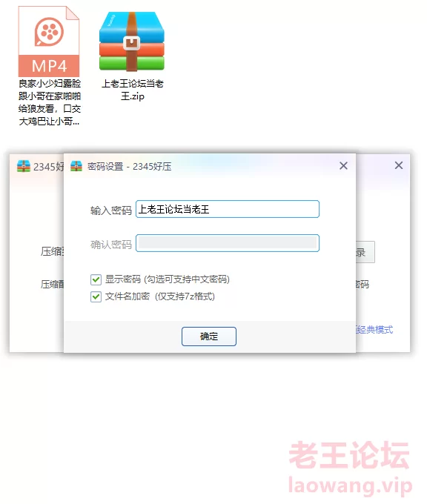
Task: Close the 密码设置 dialog
Action: (343, 166)
